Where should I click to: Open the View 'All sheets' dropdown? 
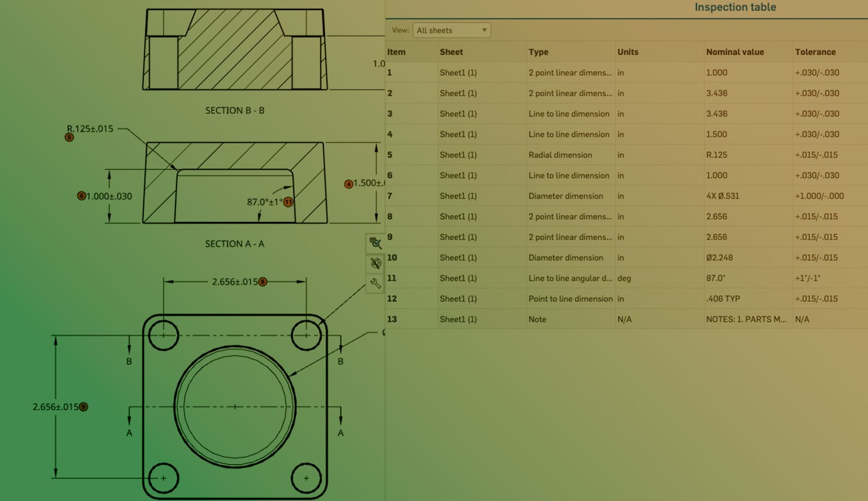[x=451, y=30]
